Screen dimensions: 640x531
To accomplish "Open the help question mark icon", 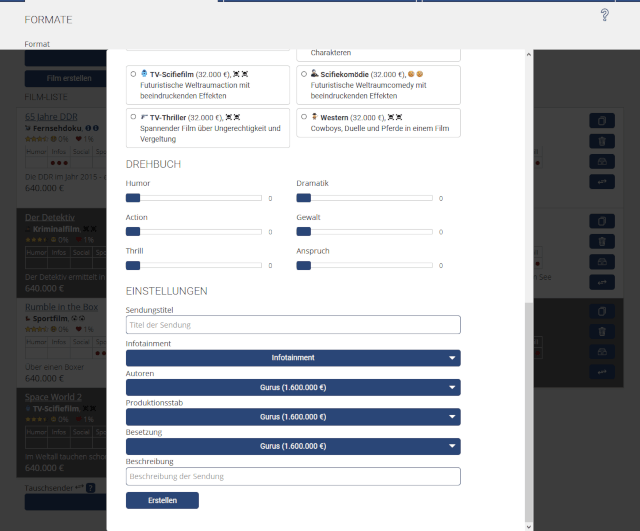I will coord(604,15).
